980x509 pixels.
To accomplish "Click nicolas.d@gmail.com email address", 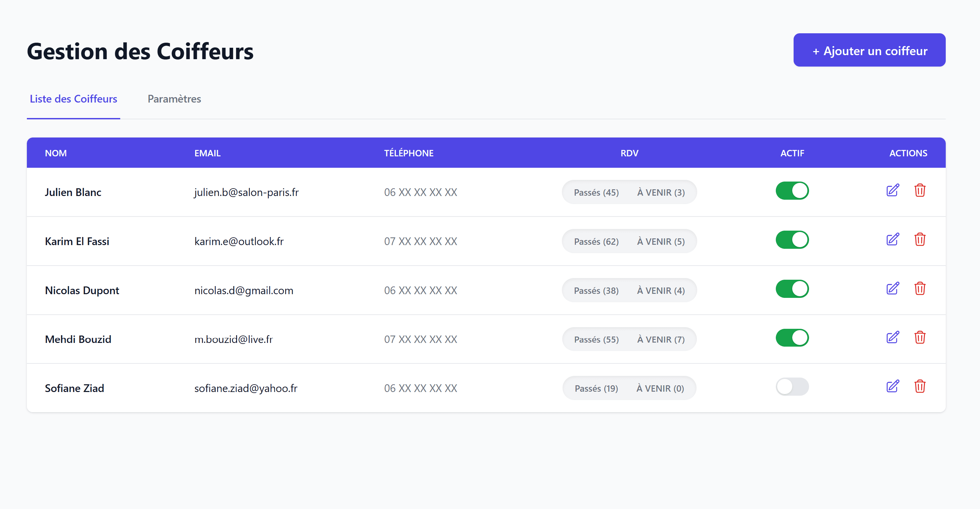I will [x=244, y=290].
